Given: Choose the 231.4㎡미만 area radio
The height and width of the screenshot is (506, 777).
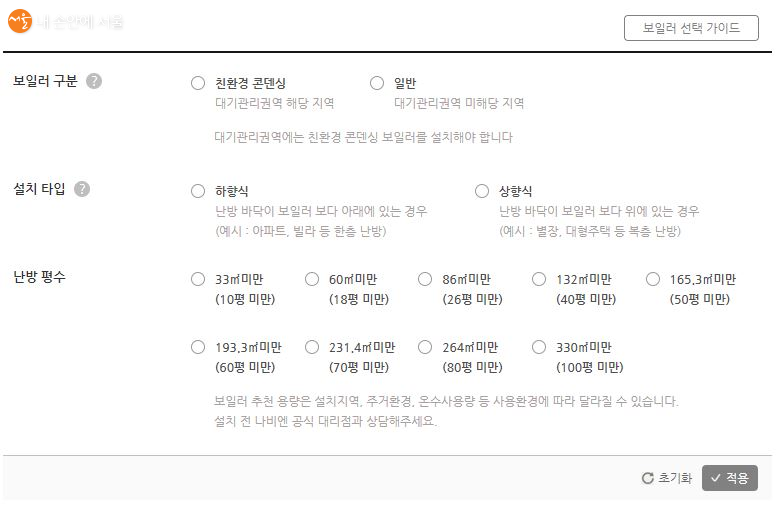Looking at the screenshot, I should (312, 347).
